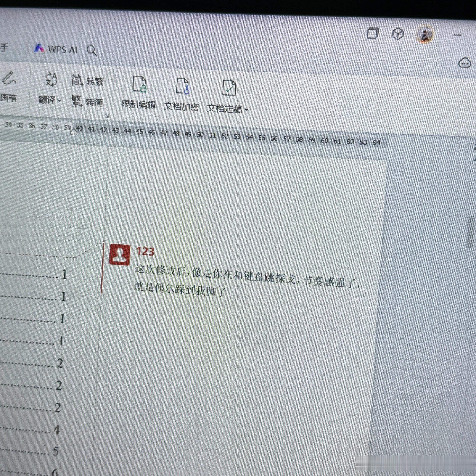Open the user profile avatar
The image size is (476, 476).
[x=424, y=35]
